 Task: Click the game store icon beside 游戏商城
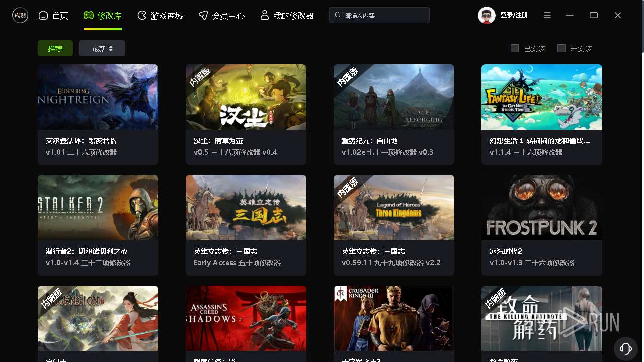coord(142,15)
